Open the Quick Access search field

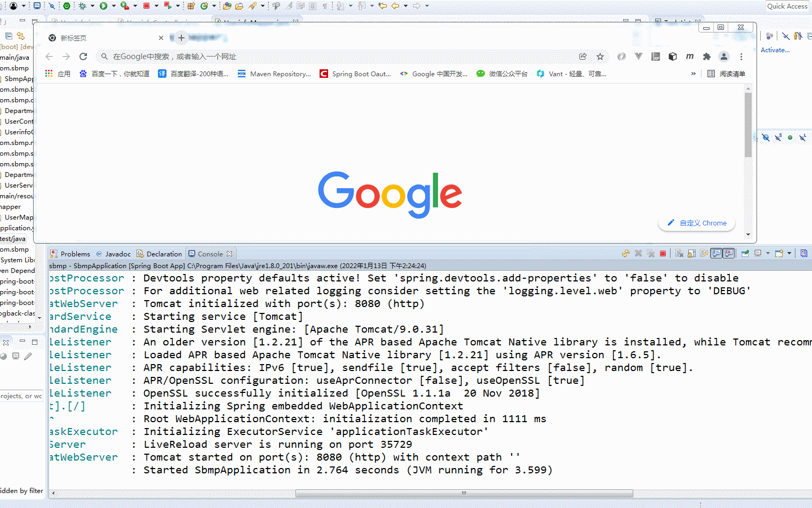(787, 6)
